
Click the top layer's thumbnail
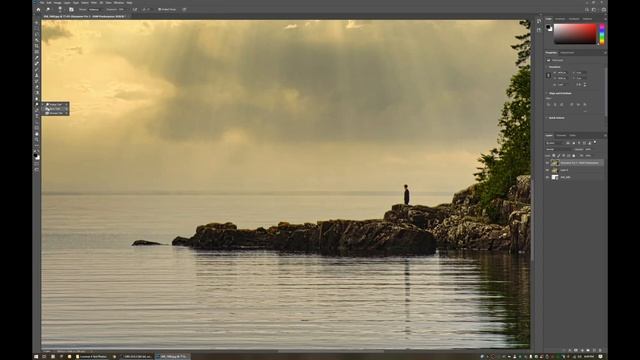tap(555, 163)
